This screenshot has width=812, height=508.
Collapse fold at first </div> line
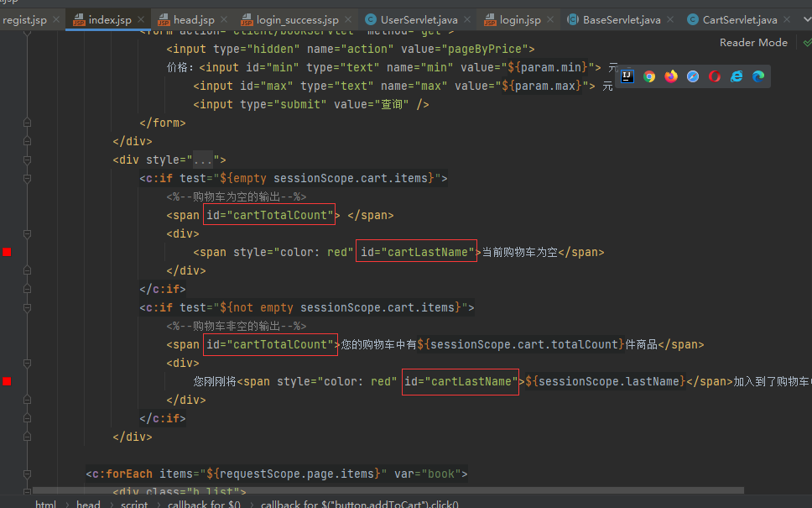[x=27, y=141]
